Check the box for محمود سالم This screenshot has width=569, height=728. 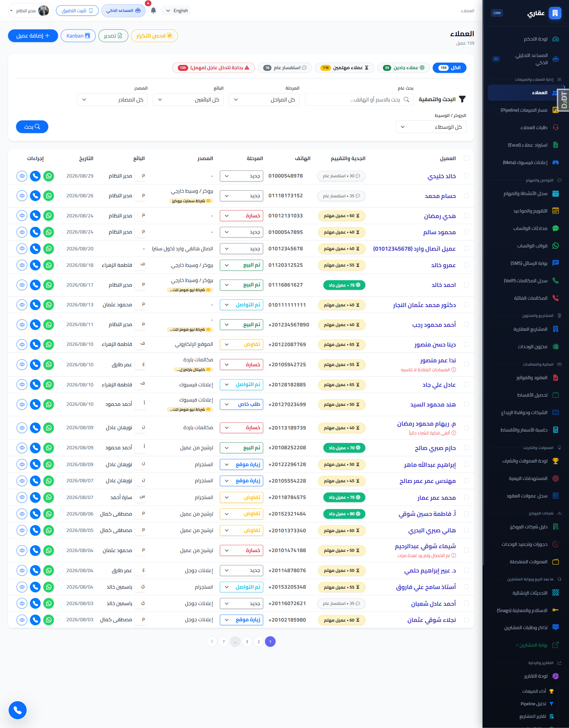point(466,232)
